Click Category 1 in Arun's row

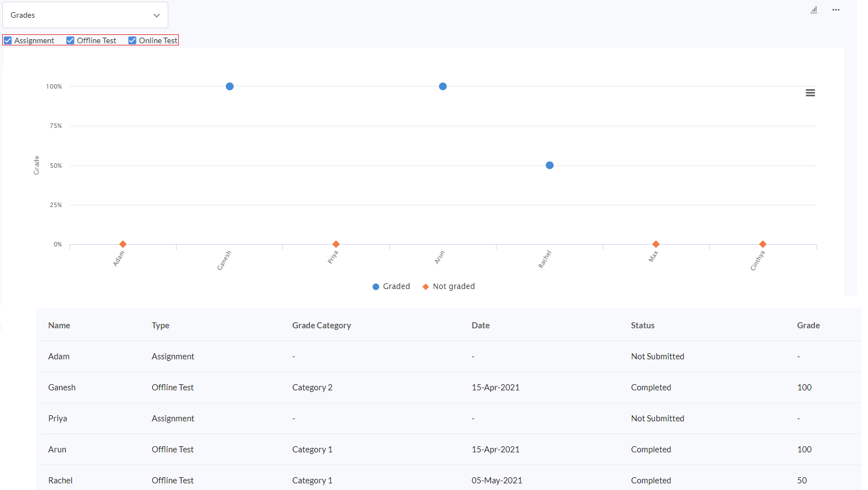312,450
